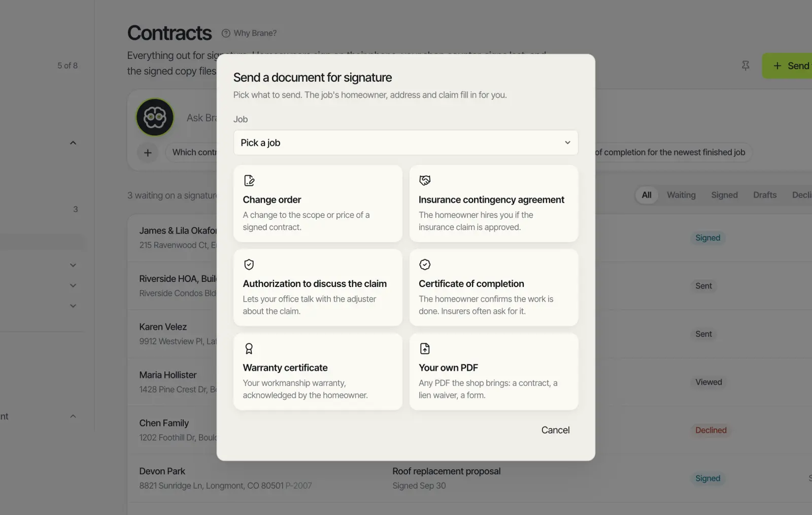The image size is (812, 515).
Task: Click the handshake icon on Insurance contingency agreement
Action: tap(425, 180)
